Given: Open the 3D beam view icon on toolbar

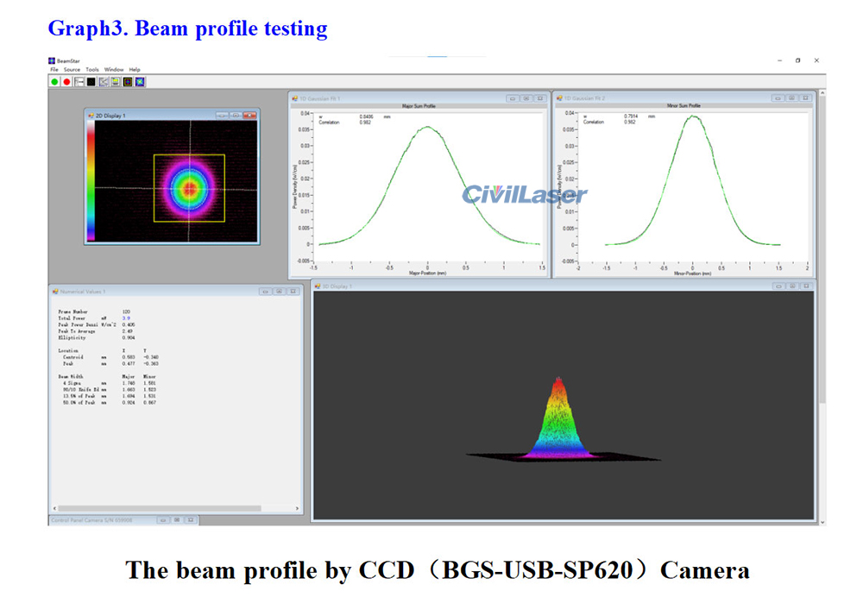Looking at the screenshot, I should click(x=140, y=82).
